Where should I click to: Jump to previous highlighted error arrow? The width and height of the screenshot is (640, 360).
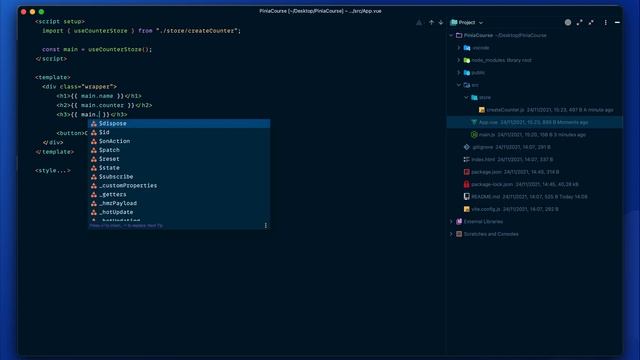431,22
